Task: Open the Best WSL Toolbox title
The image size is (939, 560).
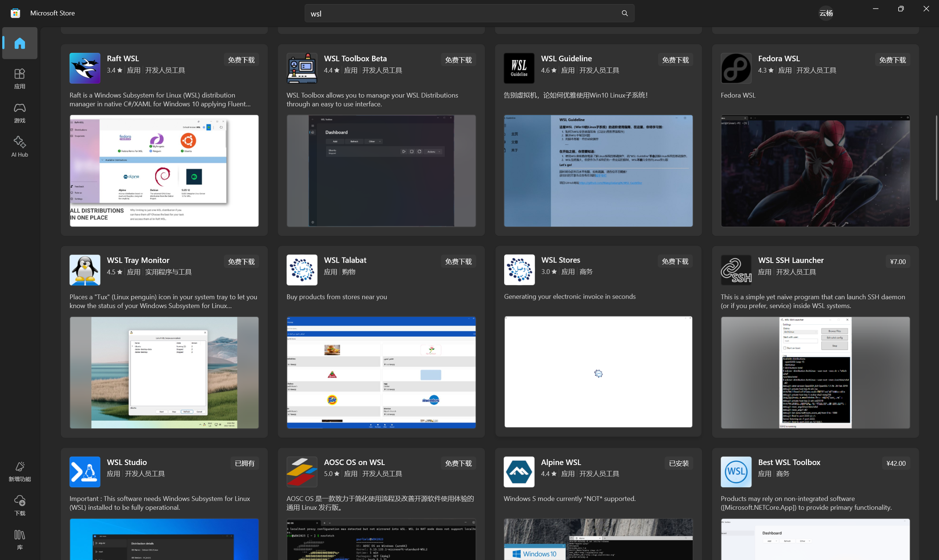Action: tap(789, 462)
